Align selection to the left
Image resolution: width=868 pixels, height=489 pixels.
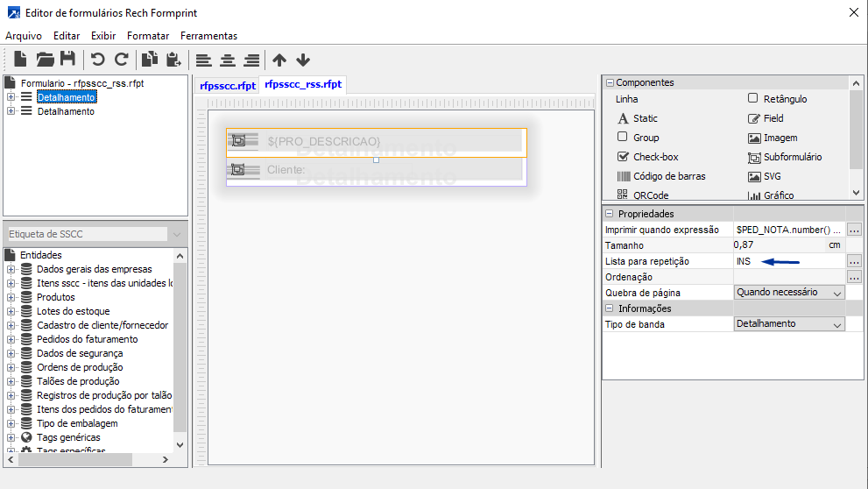(x=203, y=60)
